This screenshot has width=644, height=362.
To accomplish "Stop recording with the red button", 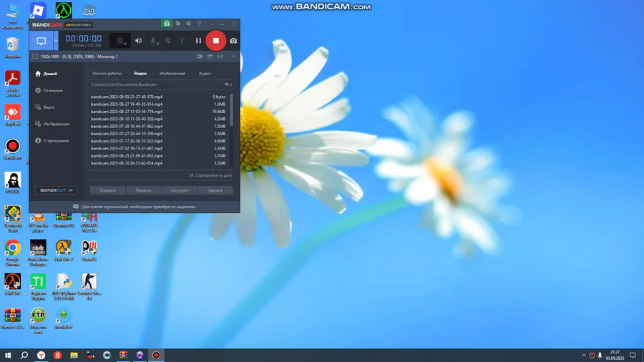I will (x=215, y=41).
